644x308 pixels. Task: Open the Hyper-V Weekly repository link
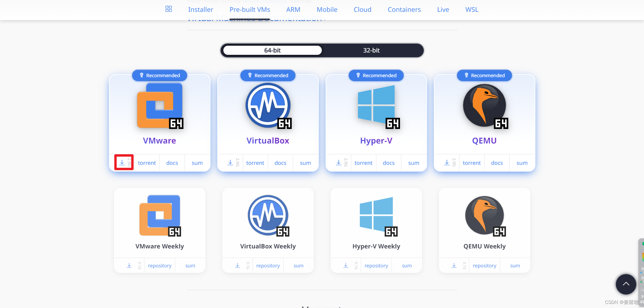(x=376, y=266)
